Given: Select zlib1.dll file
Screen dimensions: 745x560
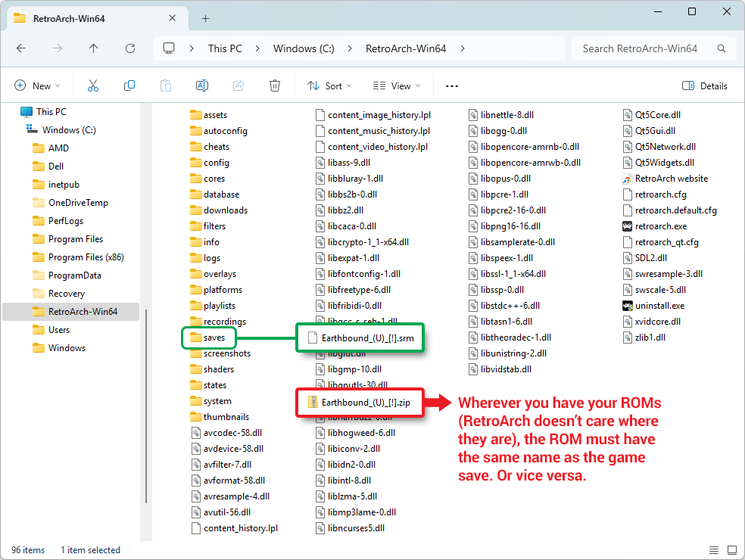Looking at the screenshot, I should 644,338.
